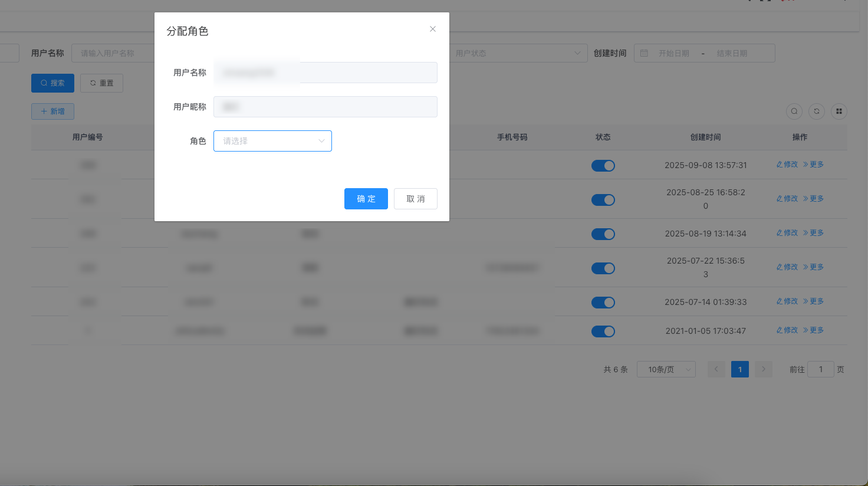
Task: Open 更多 in the 2025-07-14 row
Action: (813, 301)
